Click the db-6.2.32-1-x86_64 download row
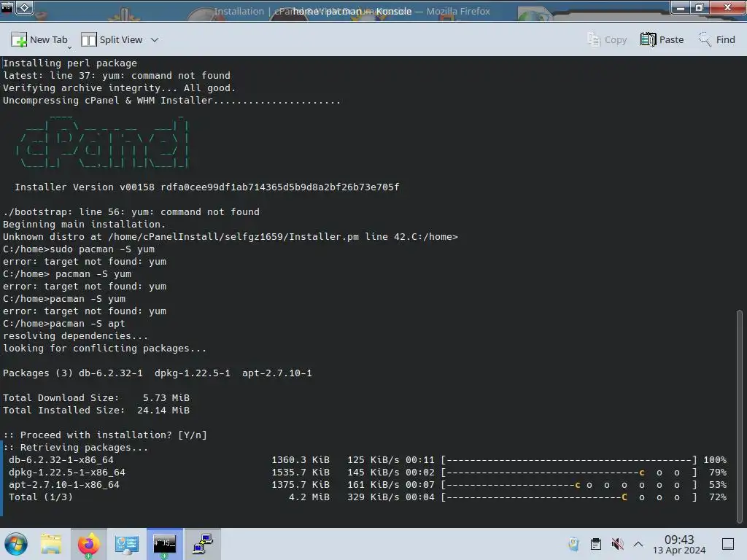This screenshot has height=560, width=747. point(368,460)
